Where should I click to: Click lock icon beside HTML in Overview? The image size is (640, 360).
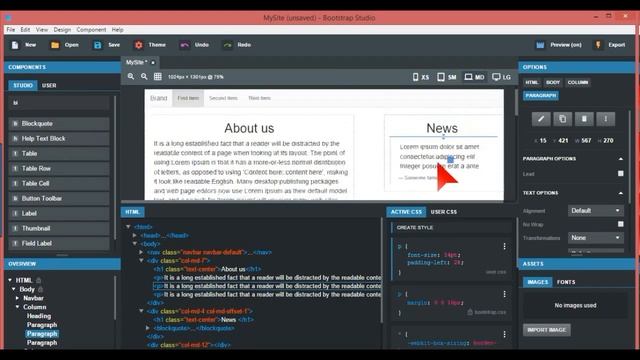(39, 280)
